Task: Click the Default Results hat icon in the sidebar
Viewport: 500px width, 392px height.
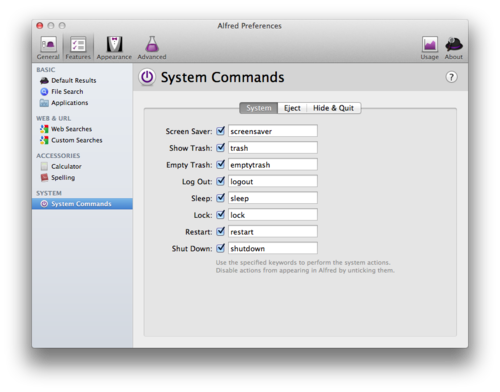Action: point(44,80)
